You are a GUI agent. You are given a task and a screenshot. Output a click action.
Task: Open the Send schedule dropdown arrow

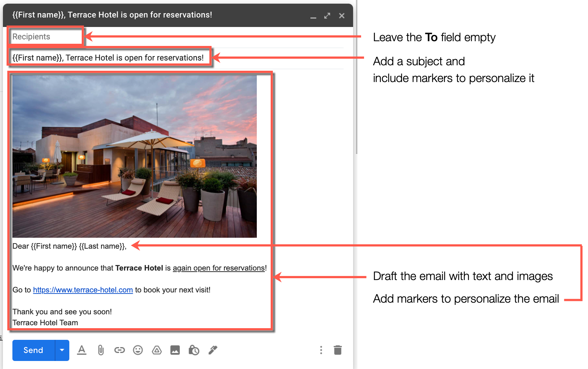pyautogui.click(x=62, y=350)
